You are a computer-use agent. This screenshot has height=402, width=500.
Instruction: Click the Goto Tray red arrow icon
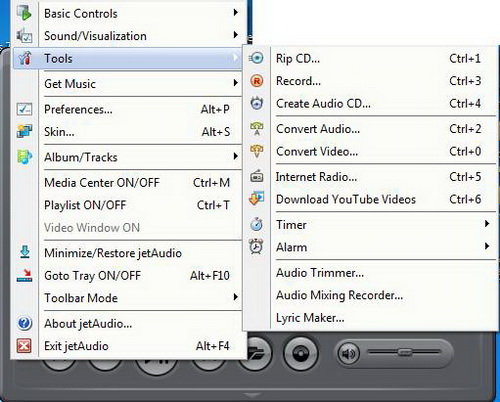point(24,275)
